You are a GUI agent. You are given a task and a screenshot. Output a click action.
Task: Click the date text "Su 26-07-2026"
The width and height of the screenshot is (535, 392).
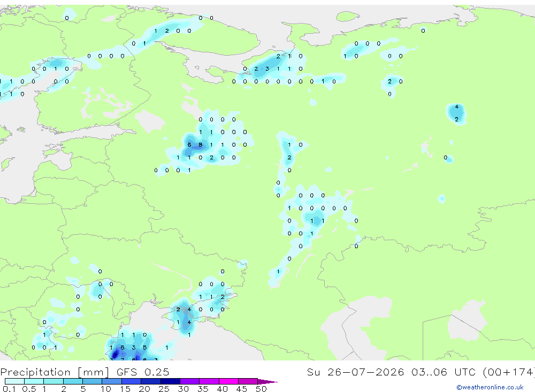coord(355,372)
